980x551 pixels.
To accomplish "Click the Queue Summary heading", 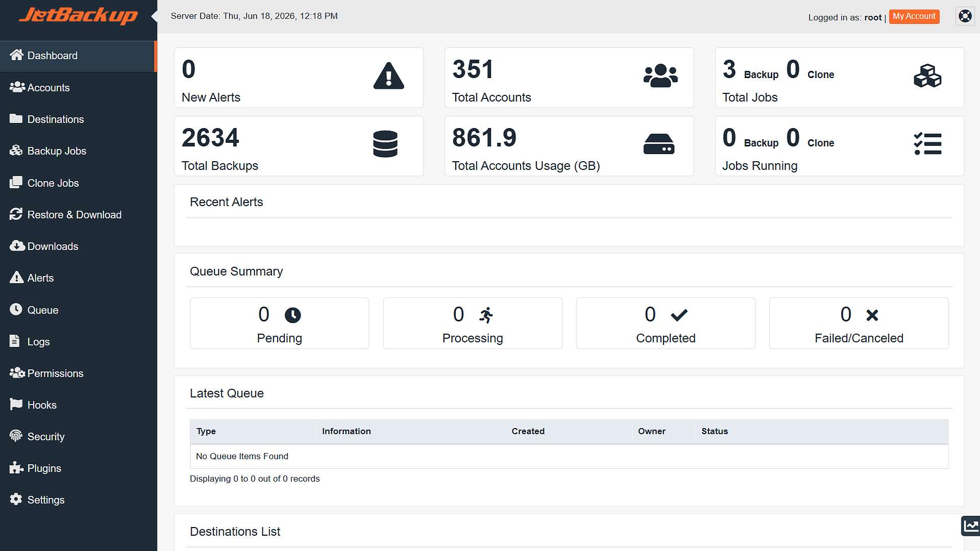I will pyautogui.click(x=236, y=271).
